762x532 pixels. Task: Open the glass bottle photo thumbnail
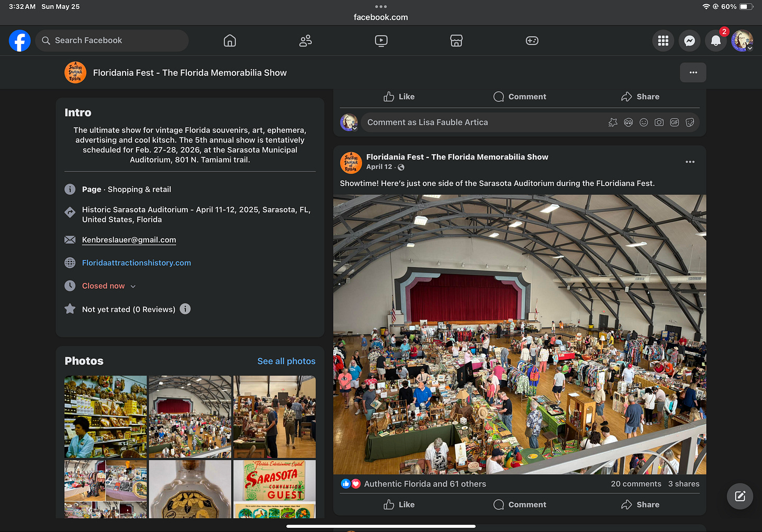point(190,489)
